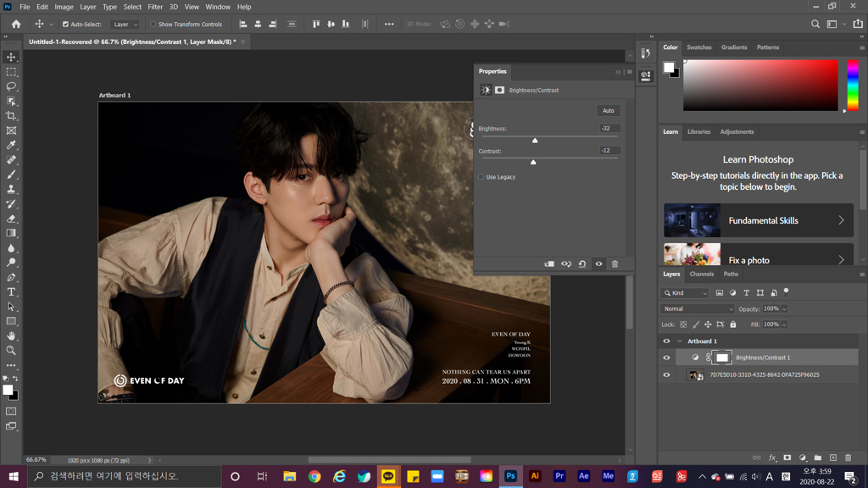Click the Auto button in Properties
The height and width of the screenshot is (488, 868).
[609, 111]
